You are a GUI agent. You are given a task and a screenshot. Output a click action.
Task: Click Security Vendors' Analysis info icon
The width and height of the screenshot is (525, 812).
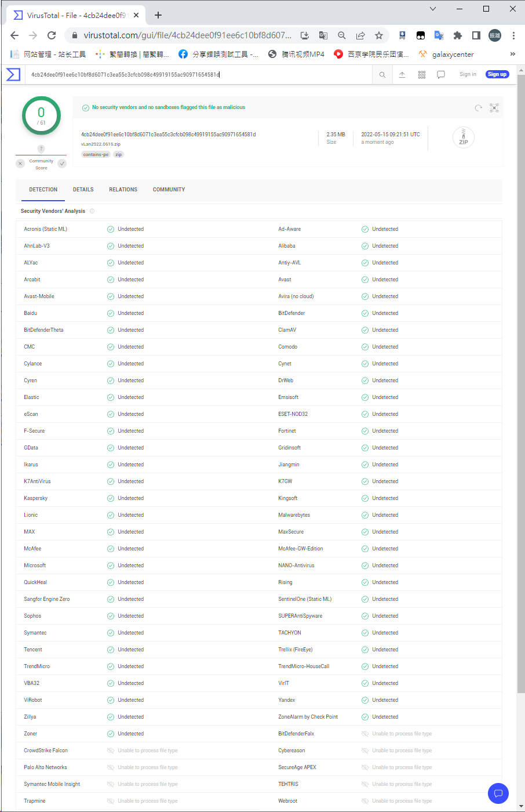coord(92,211)
